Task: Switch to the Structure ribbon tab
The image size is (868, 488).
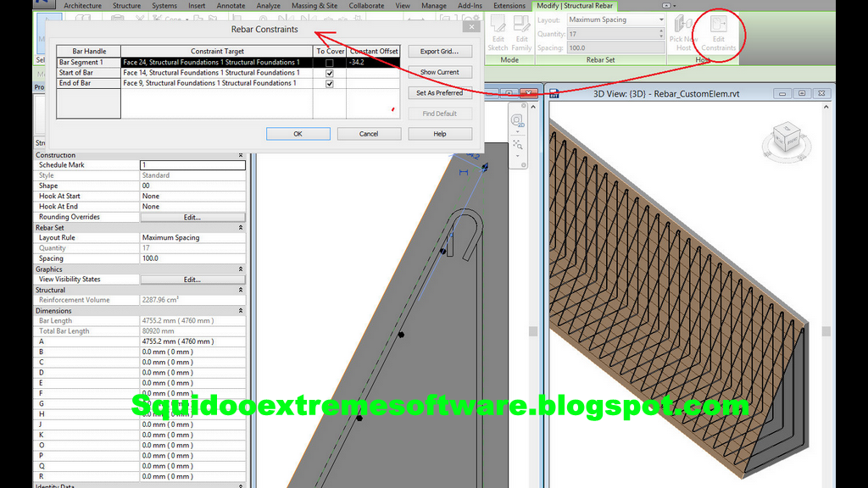Action: pos(127,6)
